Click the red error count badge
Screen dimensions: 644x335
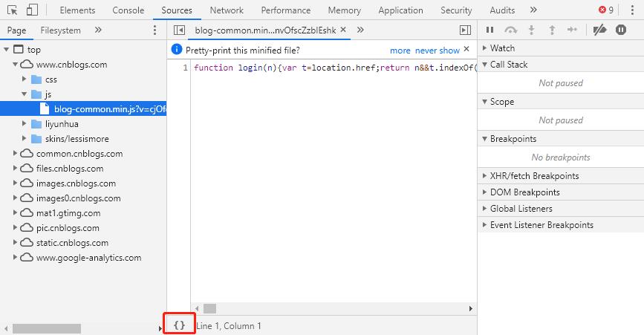pyautogui.click(x=606, y=10)
